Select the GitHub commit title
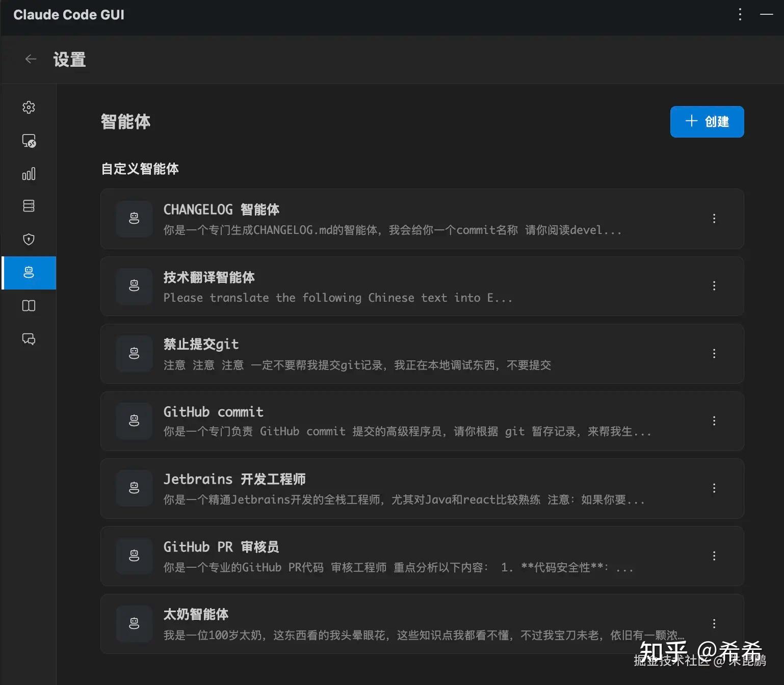 click(x=213, y=412)
